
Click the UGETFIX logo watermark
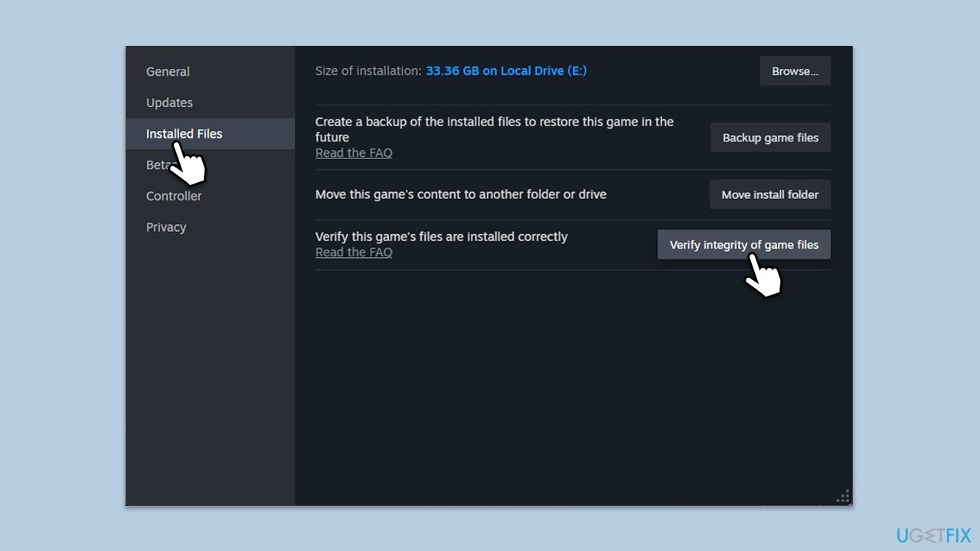point(933,535)
